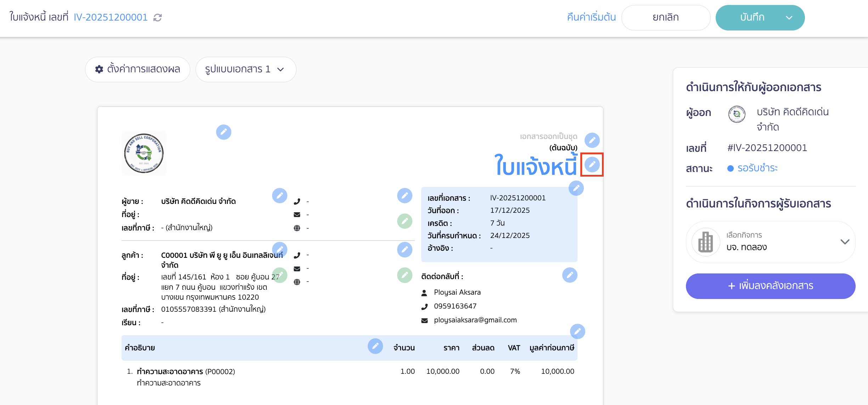Expand the บันทึก save options arrow
This screenshot has height=405, width=868.
788,17
